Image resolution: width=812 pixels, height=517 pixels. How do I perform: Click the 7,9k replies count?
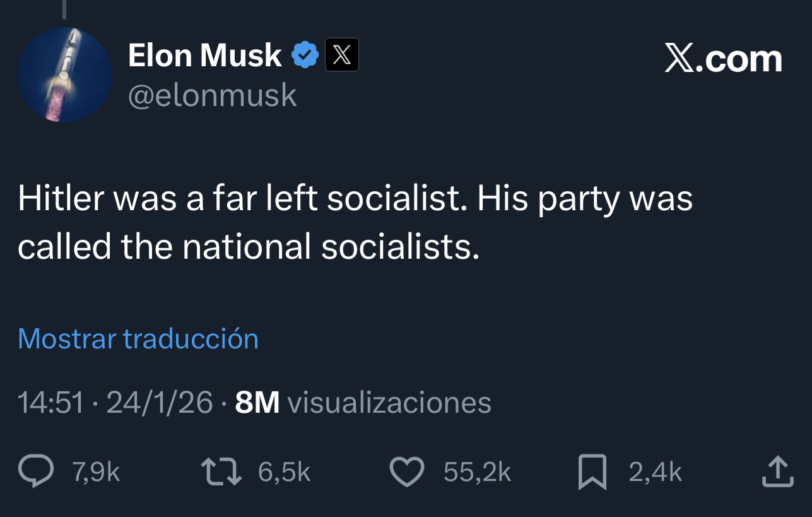(96, 472)
